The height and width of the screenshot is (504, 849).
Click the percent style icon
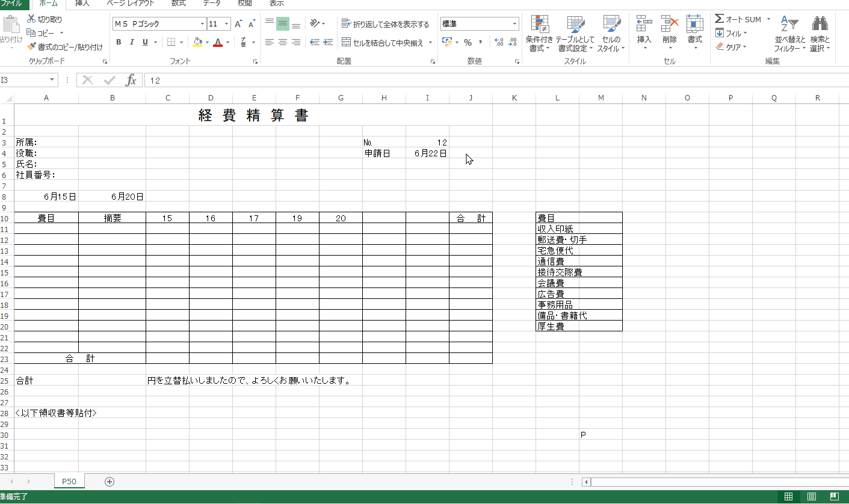(468, 42)
